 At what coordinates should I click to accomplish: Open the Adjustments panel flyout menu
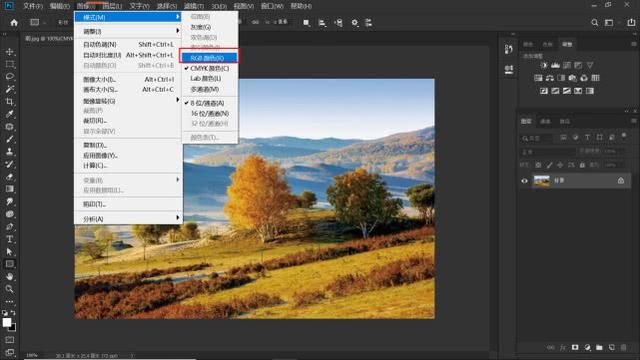633,44
